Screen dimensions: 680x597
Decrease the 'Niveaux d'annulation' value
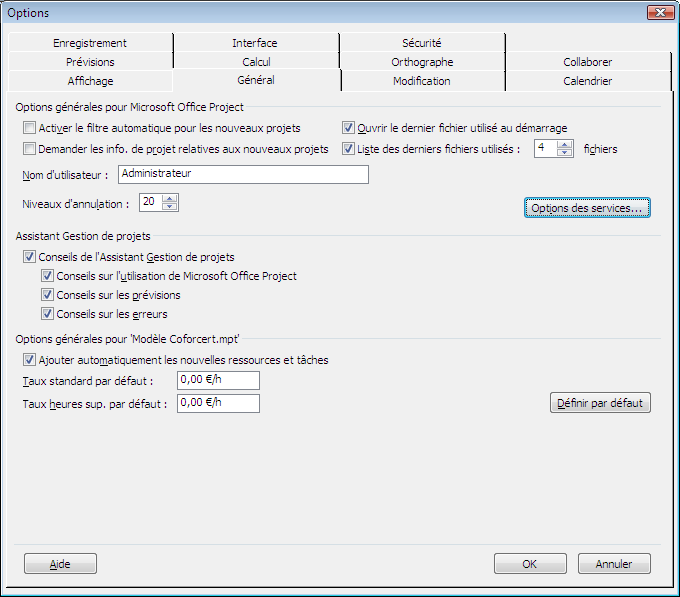point(169,207)
